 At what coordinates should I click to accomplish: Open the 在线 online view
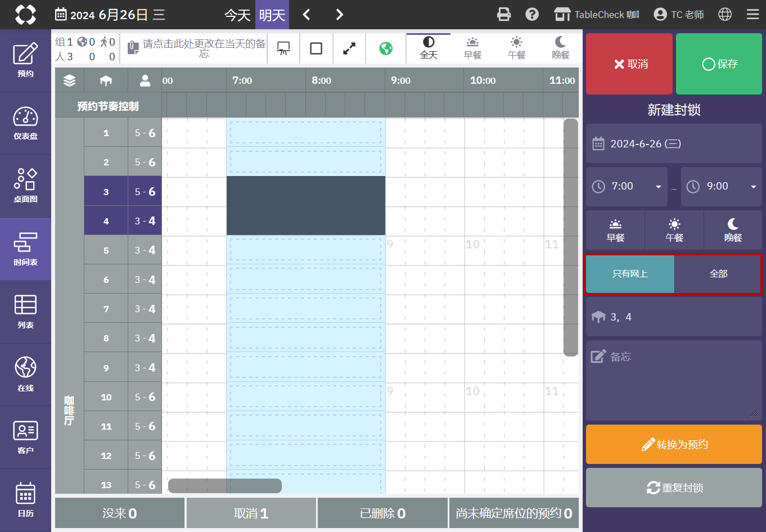coord(25,375)
